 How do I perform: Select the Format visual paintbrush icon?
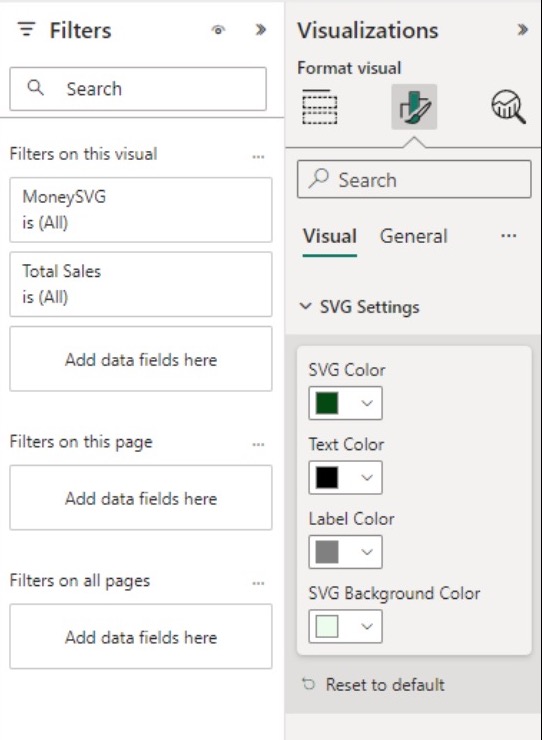pyautogui.click(x=414, y=107)
